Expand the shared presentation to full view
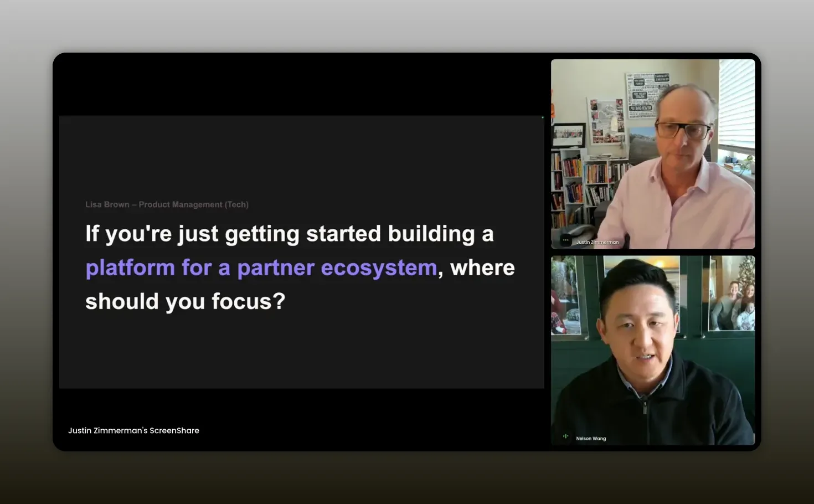This screenshot has height=504, width=814. click(x=302, y=252)
